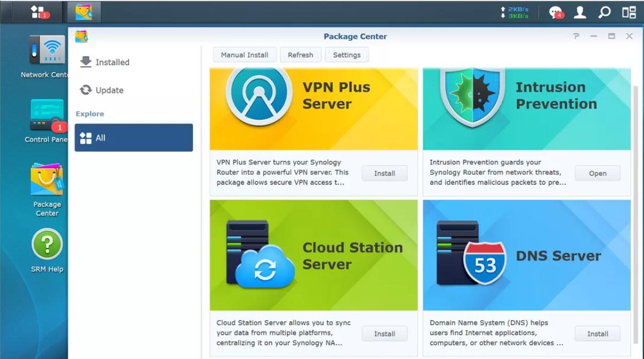This screenshot has height=359, width=644.
Task: Click the DNS Server banner thumbnail
Action: coord(527,255)
